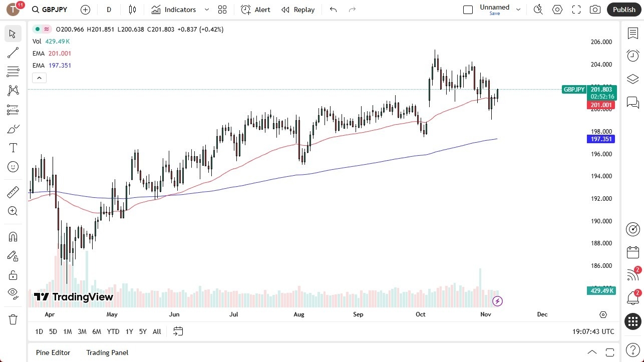Open the XABCD Pattern tools
Image resolution: width=644 pixels, height=362 pixels.
13,90
